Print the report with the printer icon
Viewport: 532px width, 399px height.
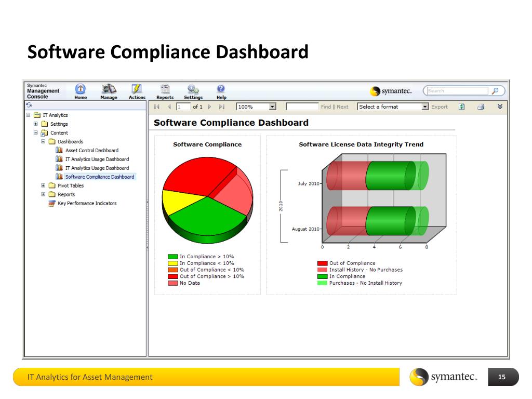481,107
